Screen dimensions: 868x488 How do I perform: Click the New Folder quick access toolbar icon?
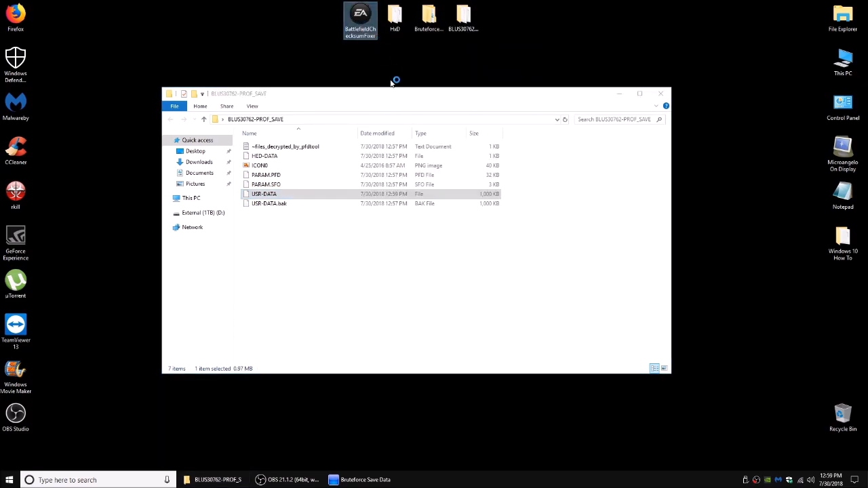pos(194,94)
